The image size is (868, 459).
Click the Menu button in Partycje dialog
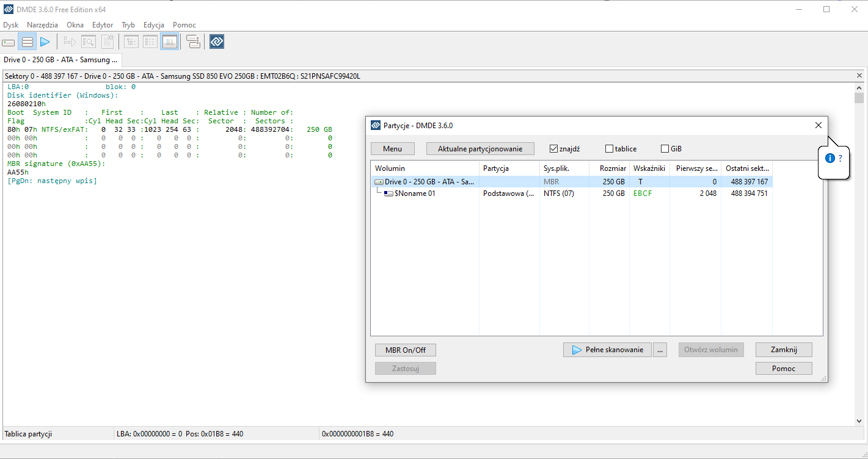click(x=393, y=149)
